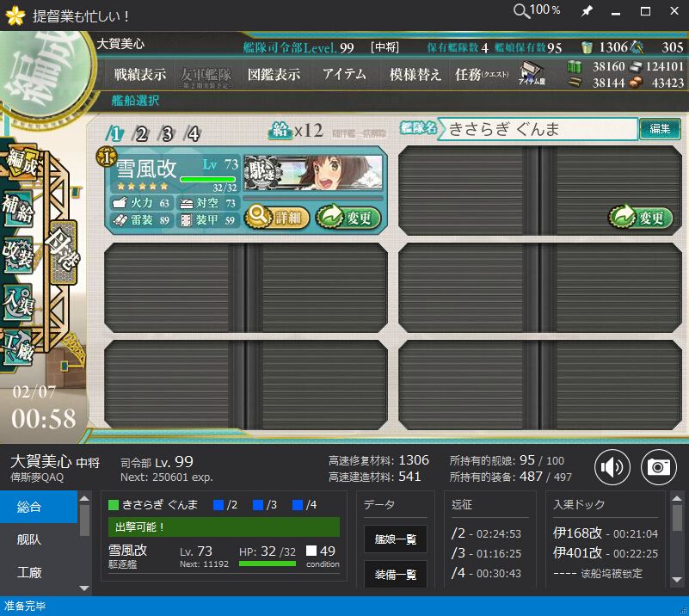Click right panel scrollbar up arrow
This screenshot has width=689, height=616.
[677, 499]
